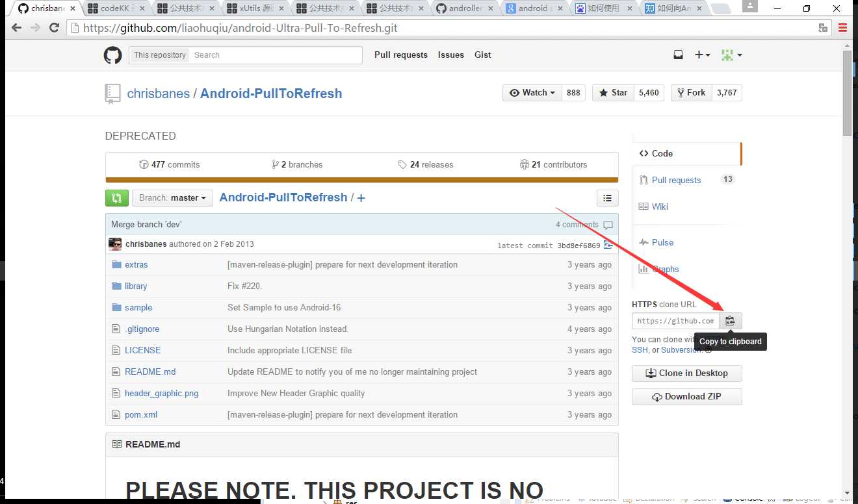Click the repository book icon beside chrisbanes

[x=112, y=94]
